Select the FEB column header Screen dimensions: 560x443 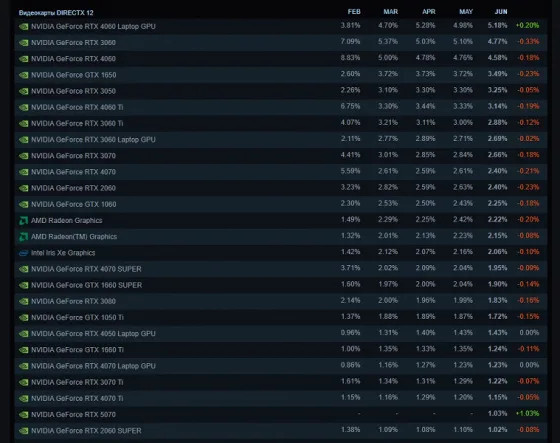(354, 12)
